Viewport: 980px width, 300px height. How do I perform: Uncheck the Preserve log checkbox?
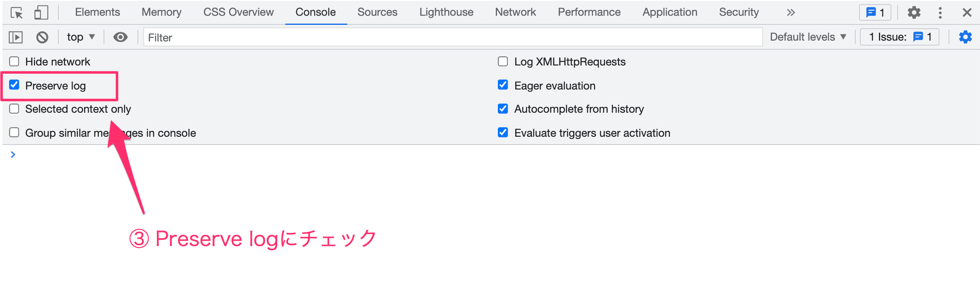point(14,85)
